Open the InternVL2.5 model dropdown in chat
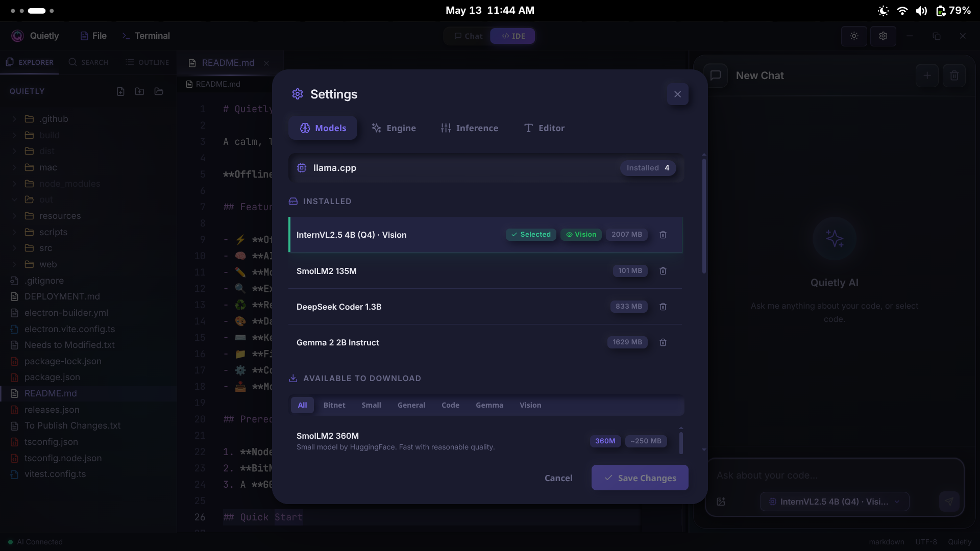980x551 pixels. [x=835, y=502]
